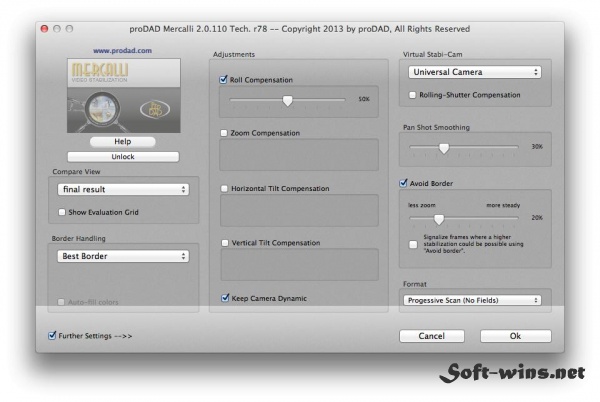Uncheck Avoid Border checkbox
The image size is (600, 402).
coord(403,183)
